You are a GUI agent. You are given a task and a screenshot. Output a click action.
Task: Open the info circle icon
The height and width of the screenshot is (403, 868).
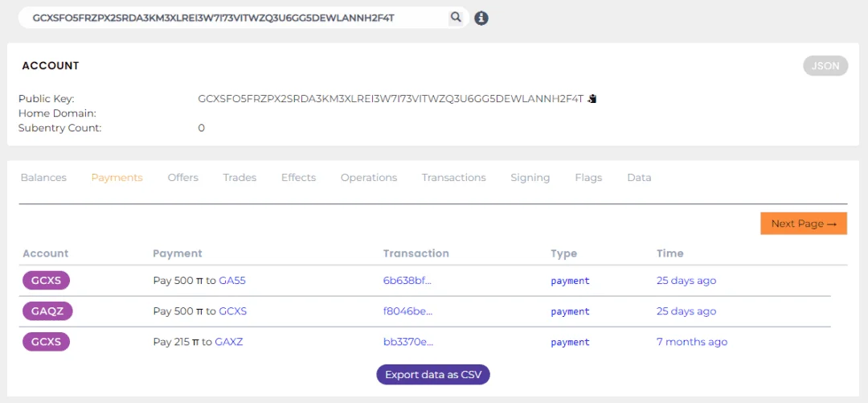coord(481,19)
